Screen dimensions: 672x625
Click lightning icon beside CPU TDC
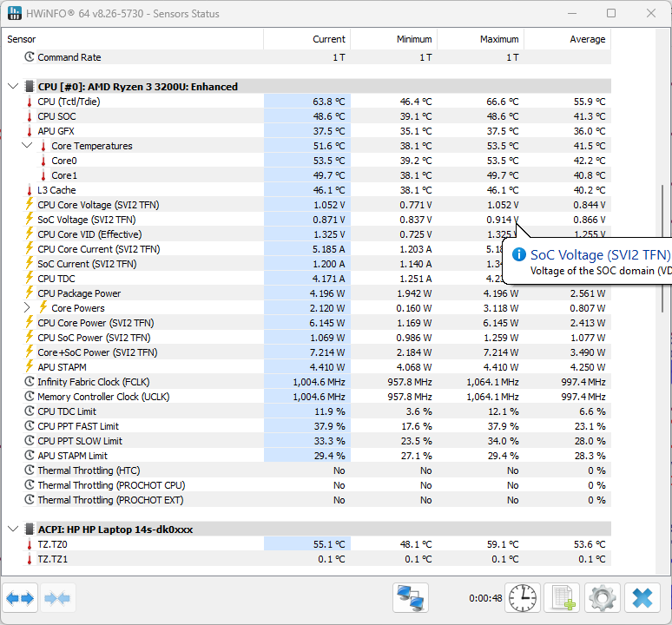point(30,278)
